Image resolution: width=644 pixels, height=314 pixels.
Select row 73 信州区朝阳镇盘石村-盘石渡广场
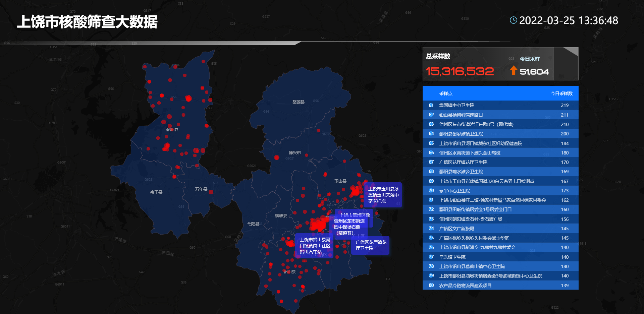(500, 219)
